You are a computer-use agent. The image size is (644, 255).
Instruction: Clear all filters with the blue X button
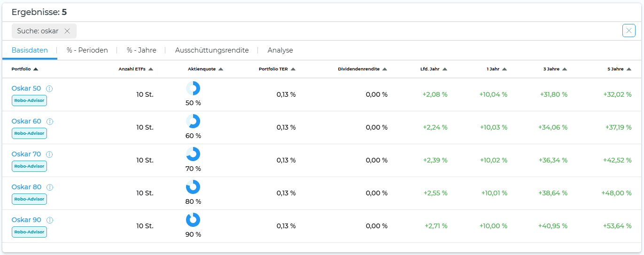pos(628,31)
